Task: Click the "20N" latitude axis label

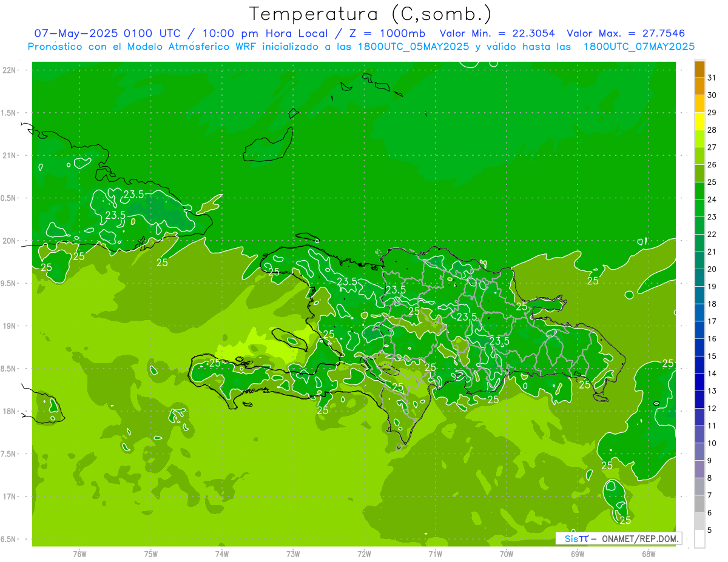Action: point(9,241)
